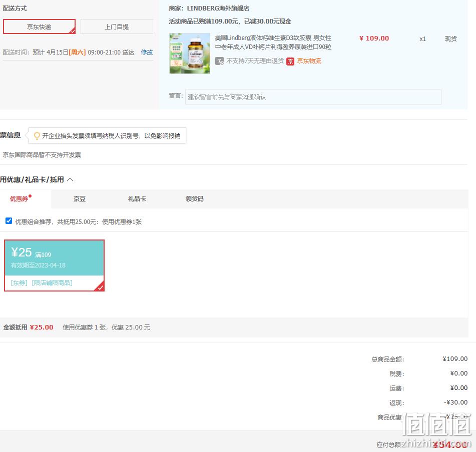
Task: Deselect the ¥25 满109 coupon card
Action: (55, 265)
